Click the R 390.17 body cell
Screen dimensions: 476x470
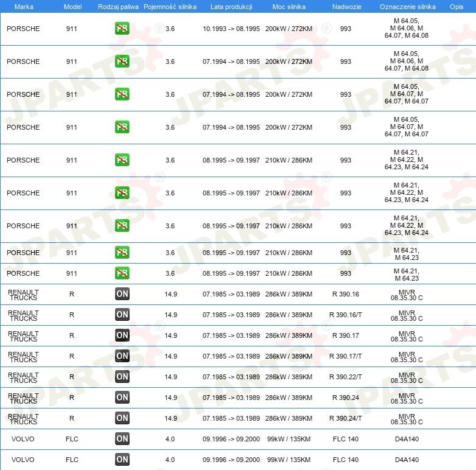(346, 335)
